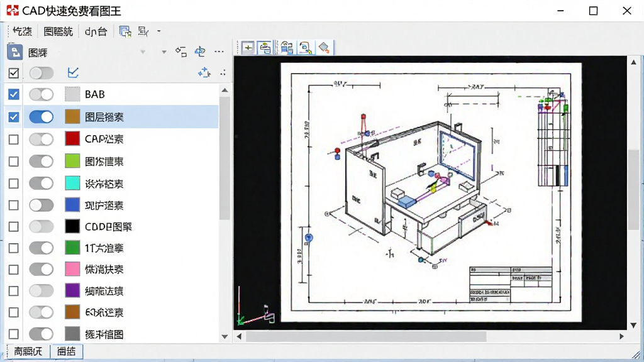Image resolution: width=644 pixels, height=362 pixels.
Task: Open the lighter grey dropdown arrow in the panel header
Action: 143,52
